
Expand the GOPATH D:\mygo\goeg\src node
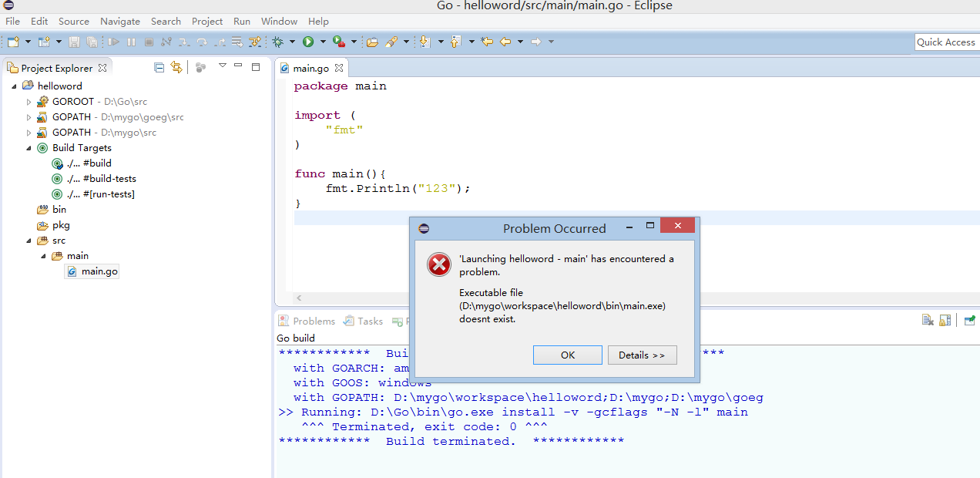point(29,116)
